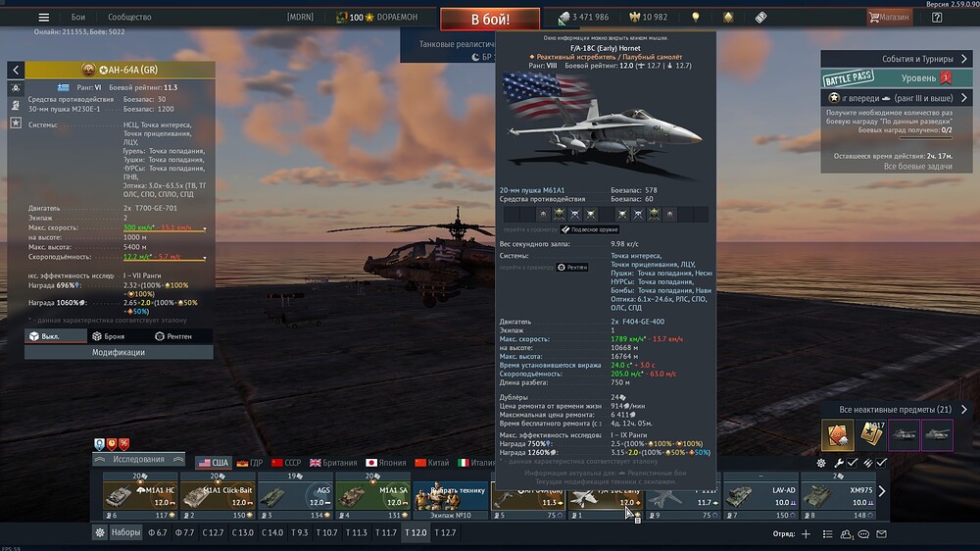This screenshot has width=980, height=551.
Task: Select the XM975 crew slot
Action: (838, 497)
